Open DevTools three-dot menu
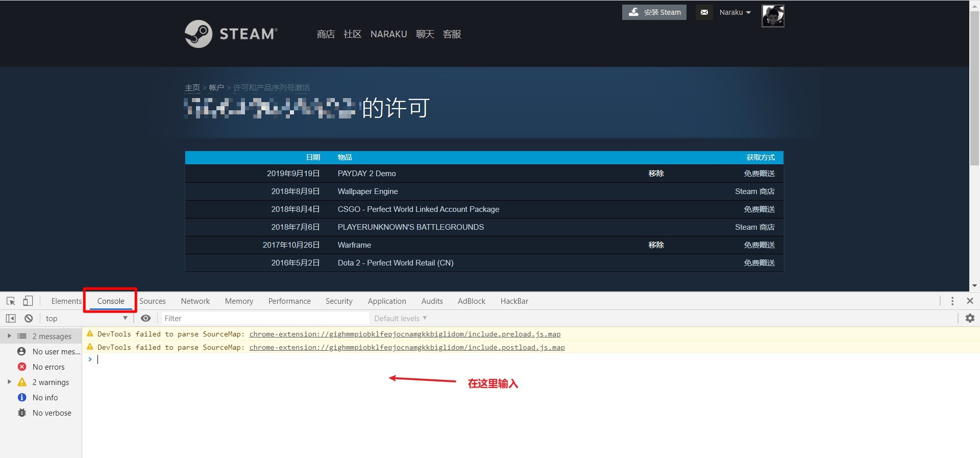980x458 pixels. click(x=952, y=301)
